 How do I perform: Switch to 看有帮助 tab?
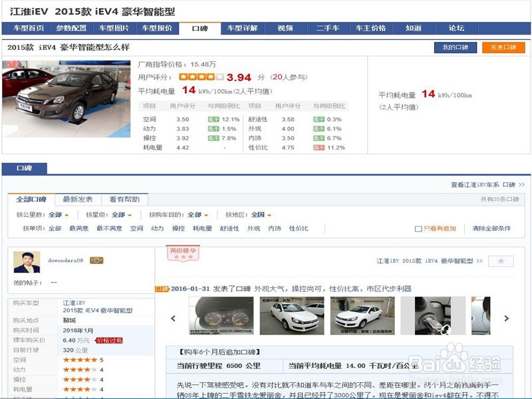click(x=124, y=199)
